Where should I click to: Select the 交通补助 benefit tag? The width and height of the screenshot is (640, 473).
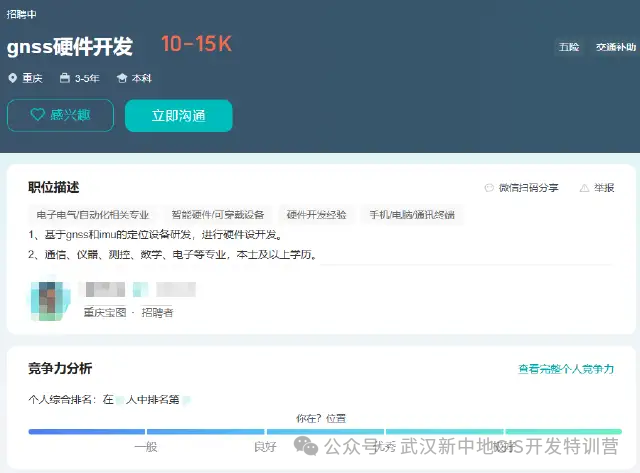pyautogui.click(x=616, y=47)
